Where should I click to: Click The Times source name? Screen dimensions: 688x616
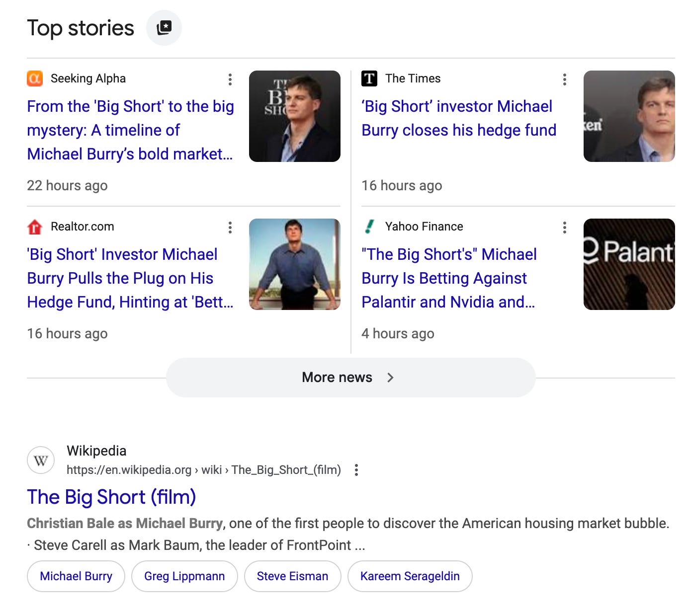413,78
